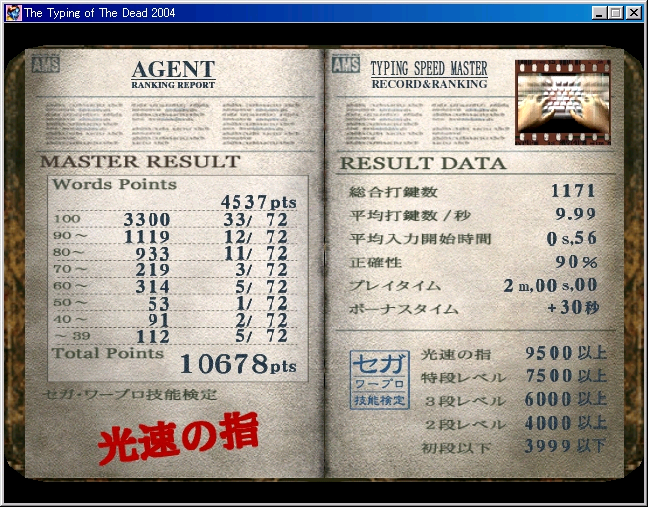Screen dimensions: 648x507
Task: Click the blue セガ ワープロ 技能検定 stamp
Action: click(x=380, y=380)
